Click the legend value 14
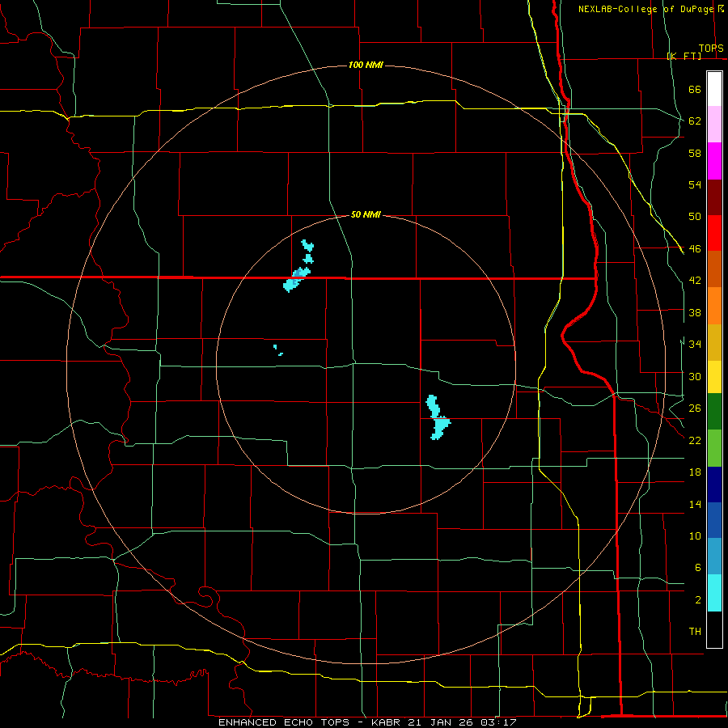 click(695, 504)
